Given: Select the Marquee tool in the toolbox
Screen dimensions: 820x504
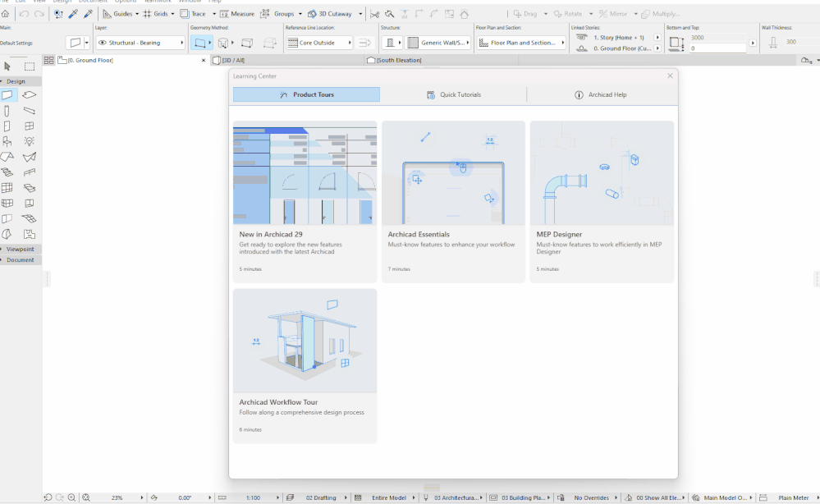Looking at the screenshot, I should tap(30, 66).
